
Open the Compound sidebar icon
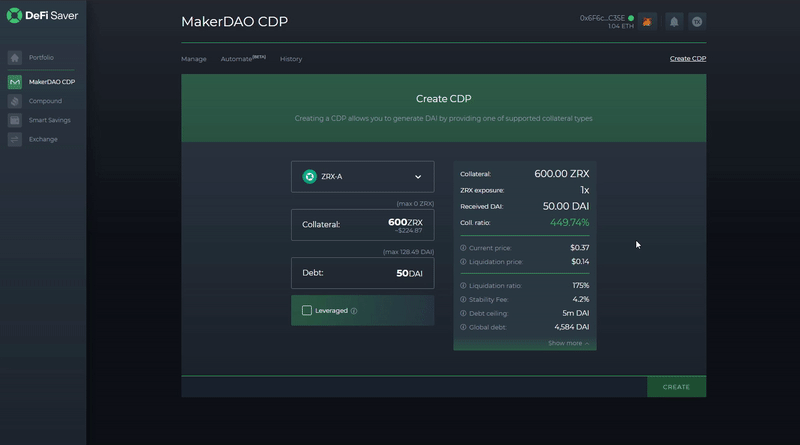pyautogui.click(x=15, y=101)
